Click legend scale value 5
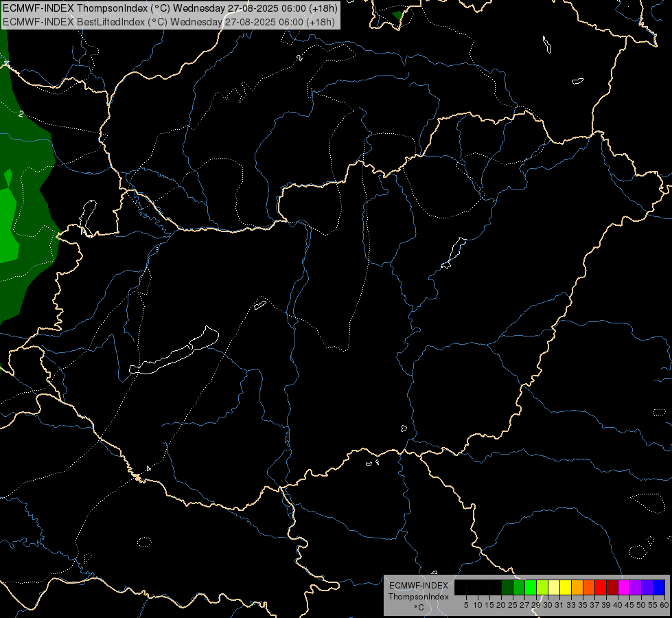This screenshot has height=618, width=672. [x=466, y=605]
